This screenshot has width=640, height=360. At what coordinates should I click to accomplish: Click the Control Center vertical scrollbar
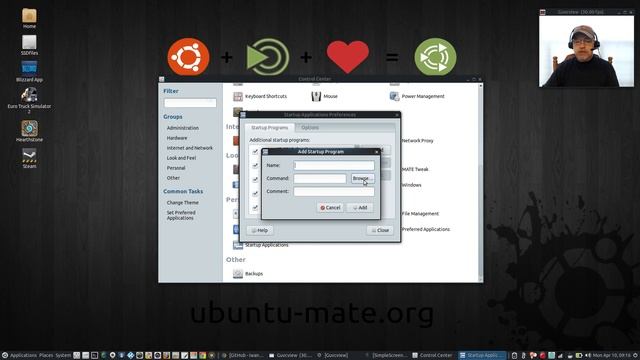(x=481, y=182)
